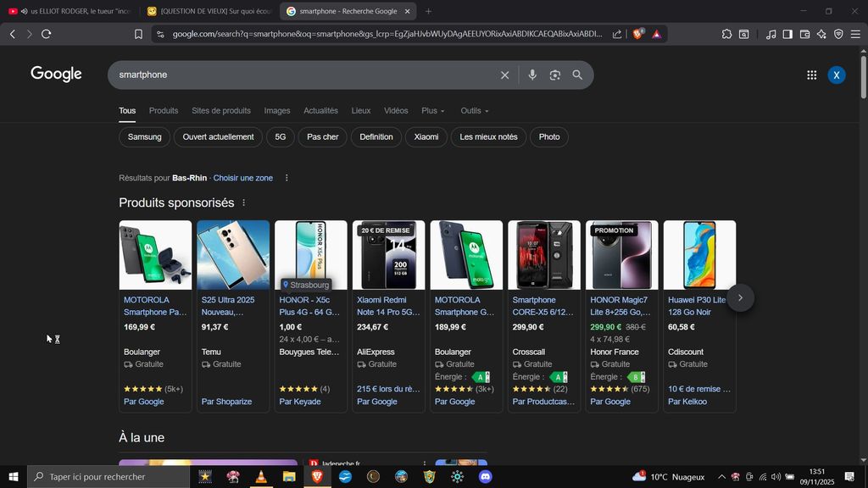Click the Brave Shields lion icon
The height and width of the screenshot is (488, 868).
[639, 34]
